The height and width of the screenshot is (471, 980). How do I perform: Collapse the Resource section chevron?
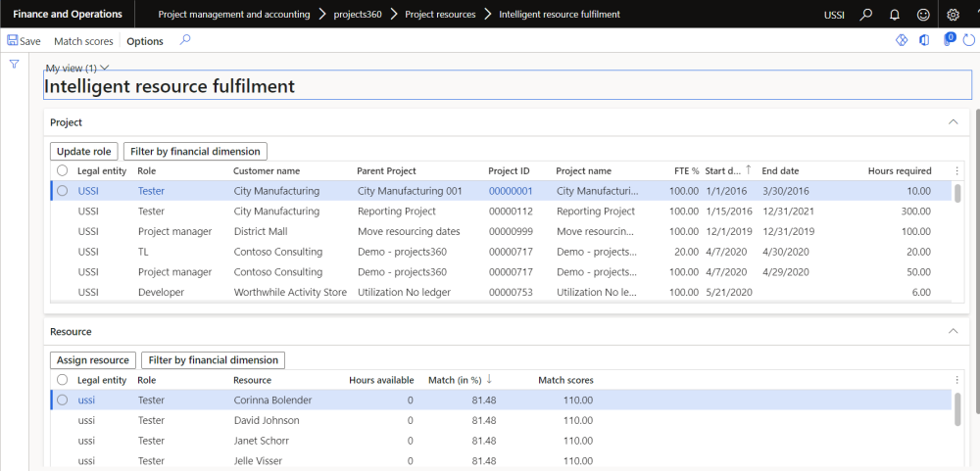tap(953, 332)
